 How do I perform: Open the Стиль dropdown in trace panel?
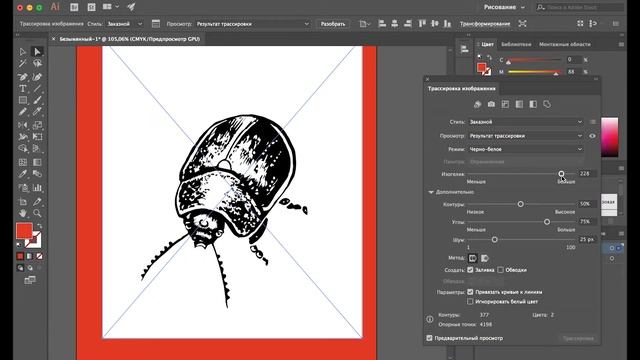point(526,122)
